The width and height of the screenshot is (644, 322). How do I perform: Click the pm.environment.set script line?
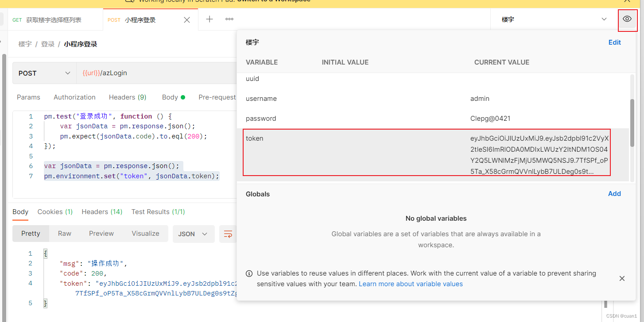click(132, 176)
